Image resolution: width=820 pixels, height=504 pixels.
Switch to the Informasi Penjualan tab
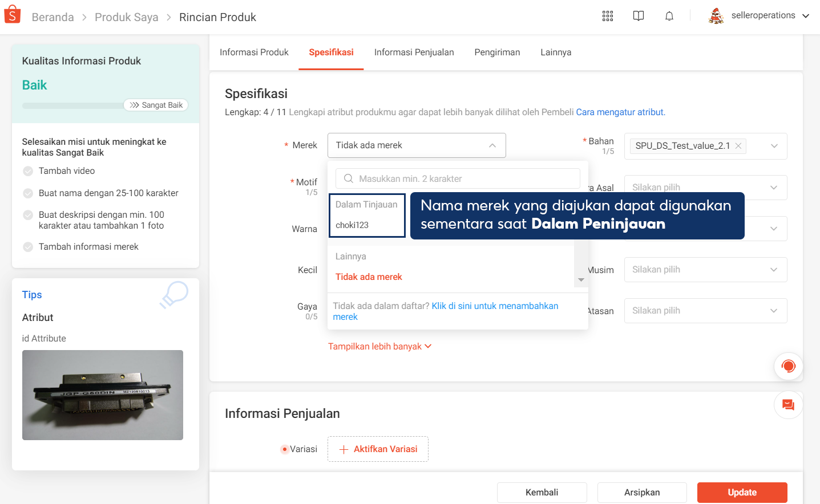coord(414,52)
